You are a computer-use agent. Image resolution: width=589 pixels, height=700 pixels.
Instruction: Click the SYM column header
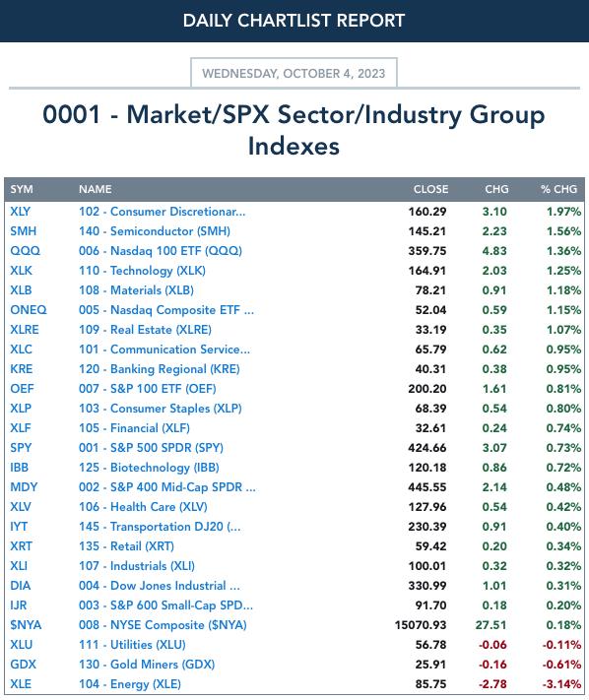pyautogui.click(x=22, y=189)
